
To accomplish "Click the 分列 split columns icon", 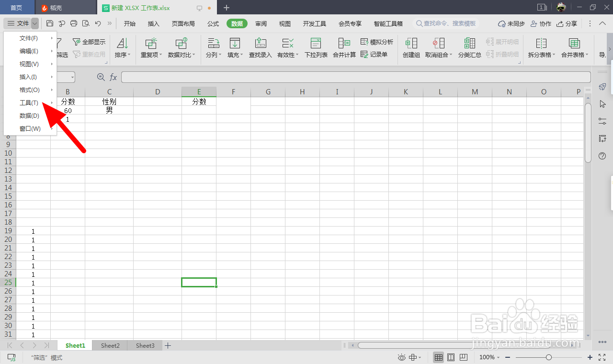I will [213, 43].
